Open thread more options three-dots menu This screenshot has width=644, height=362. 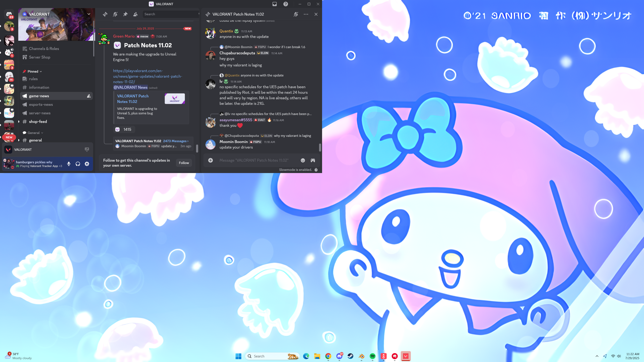click(306, 14)
